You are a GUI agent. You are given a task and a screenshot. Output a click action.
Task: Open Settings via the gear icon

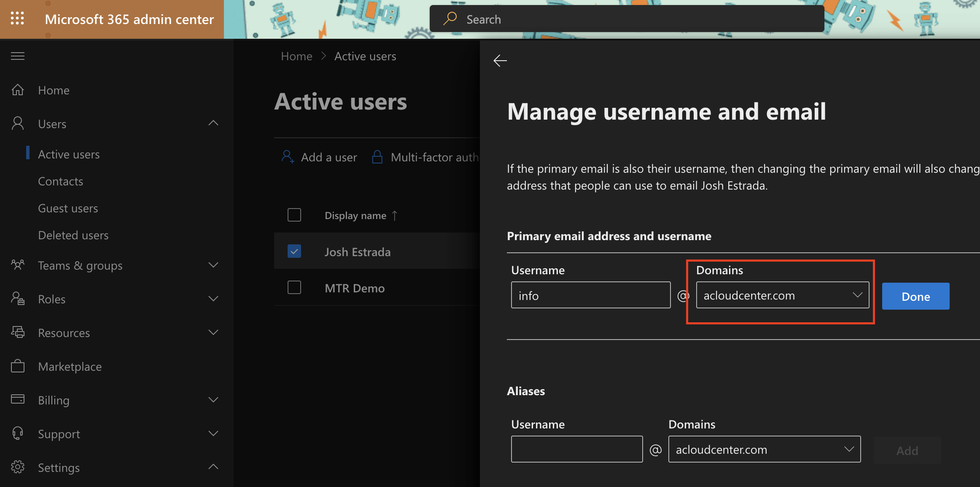(17, 467)
